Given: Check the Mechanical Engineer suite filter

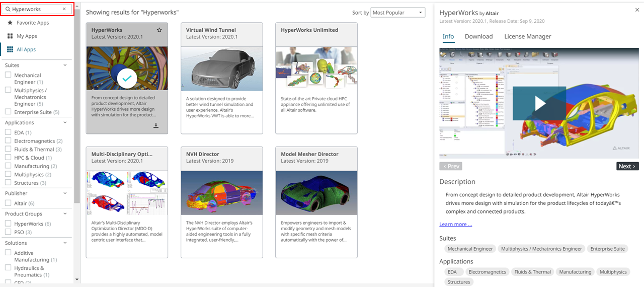Looking at the screenshot, I should pyautogui.click(x=8, y=75).
